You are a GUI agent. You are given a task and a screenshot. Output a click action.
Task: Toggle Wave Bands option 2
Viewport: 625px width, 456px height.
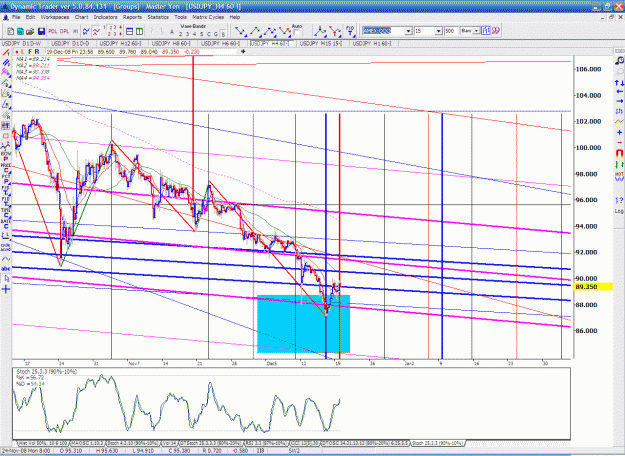tap(181, 34)
